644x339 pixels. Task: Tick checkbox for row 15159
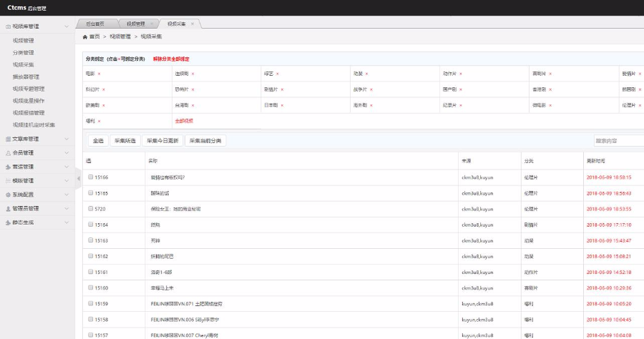[90, 303]
